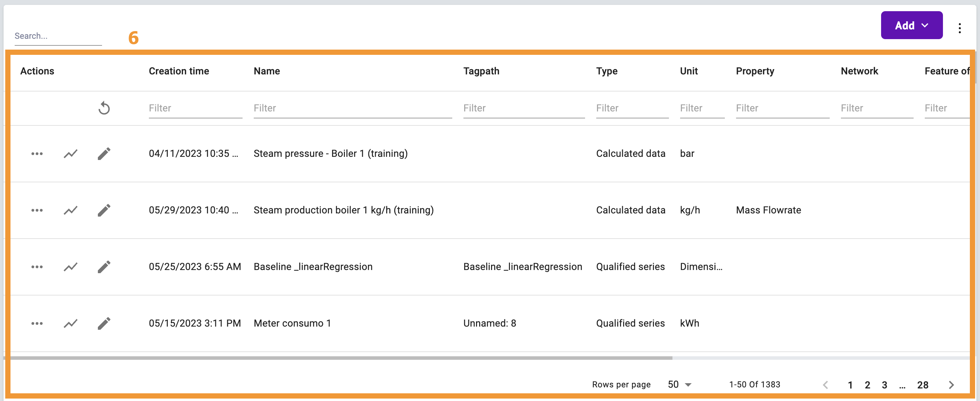Open more options for Steam production boiler 1 row
This screenshot has height=401, width=980.
pyautogui.click(x=37, y=210)
